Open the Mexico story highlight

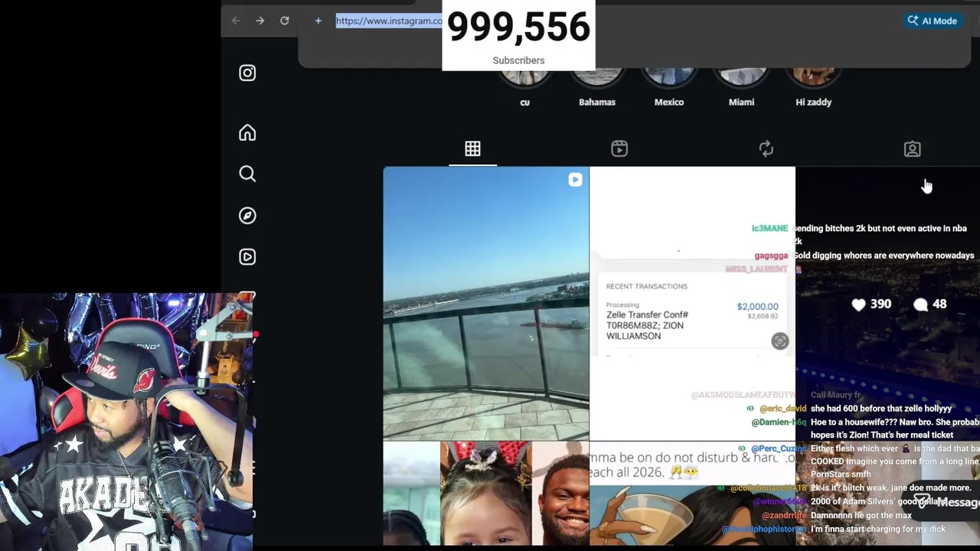click(x=669, y=88)
